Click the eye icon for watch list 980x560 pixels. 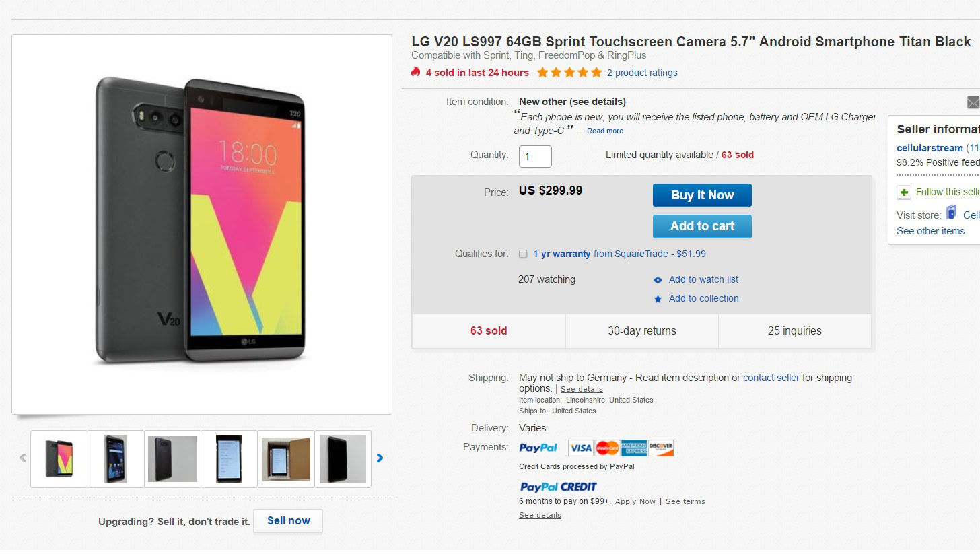click(658, 280)
